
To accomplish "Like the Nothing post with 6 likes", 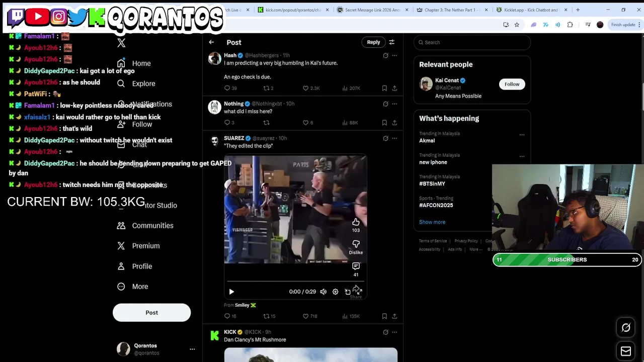I will coord(305,123).
